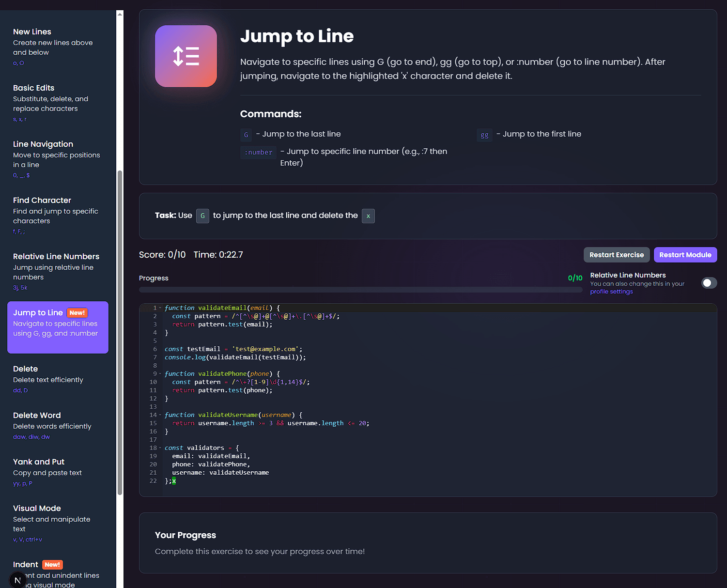Click the Restart Module button
This screenshot has height=588, width=727.
[x=685, y=254]
